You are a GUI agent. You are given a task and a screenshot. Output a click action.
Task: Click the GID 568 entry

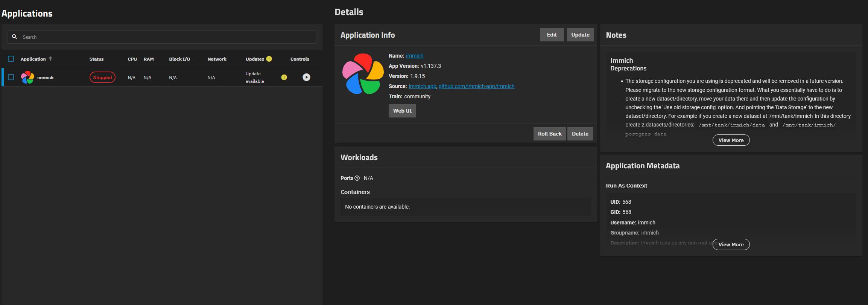pyautogui.click(x=620, y=212)
